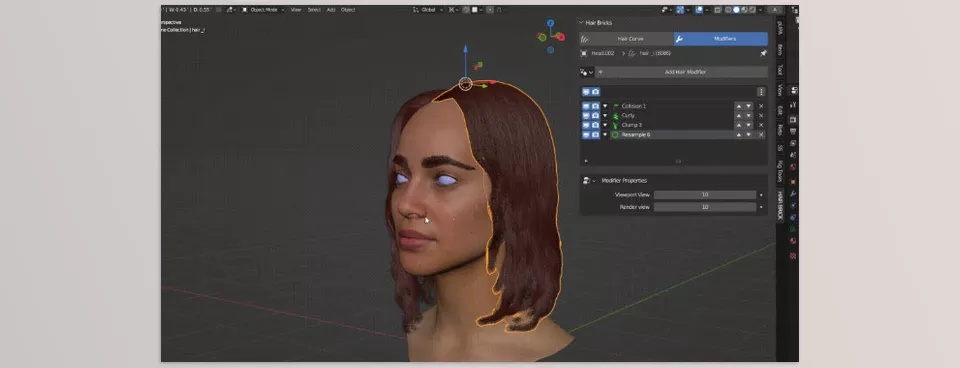Move Curly modifier down
This screenshot has width=960, height=368.
tap(748, 115)
